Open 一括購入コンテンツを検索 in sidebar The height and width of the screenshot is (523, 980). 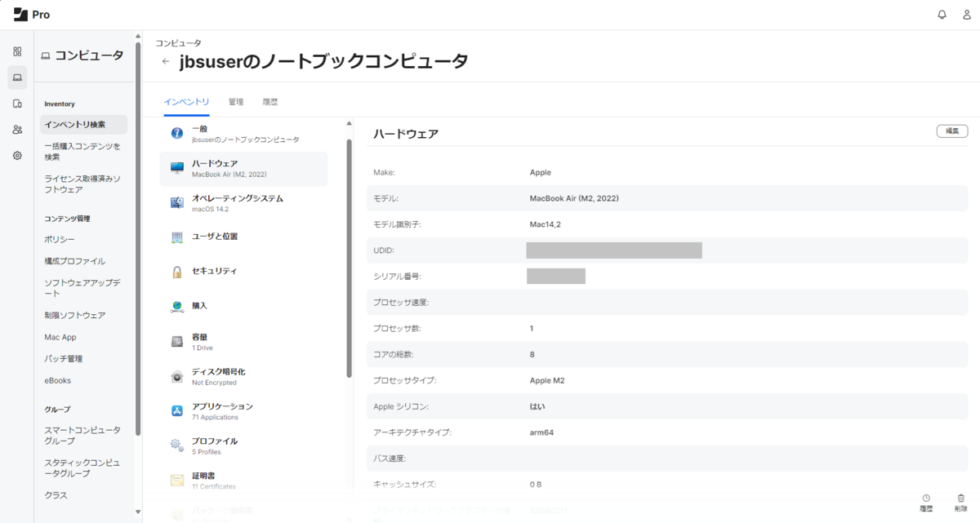click(83, 151)
